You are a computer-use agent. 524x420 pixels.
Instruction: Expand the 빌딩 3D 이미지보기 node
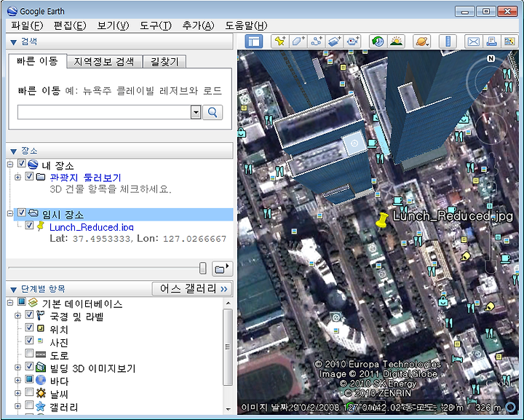click(x=17, y=368)
